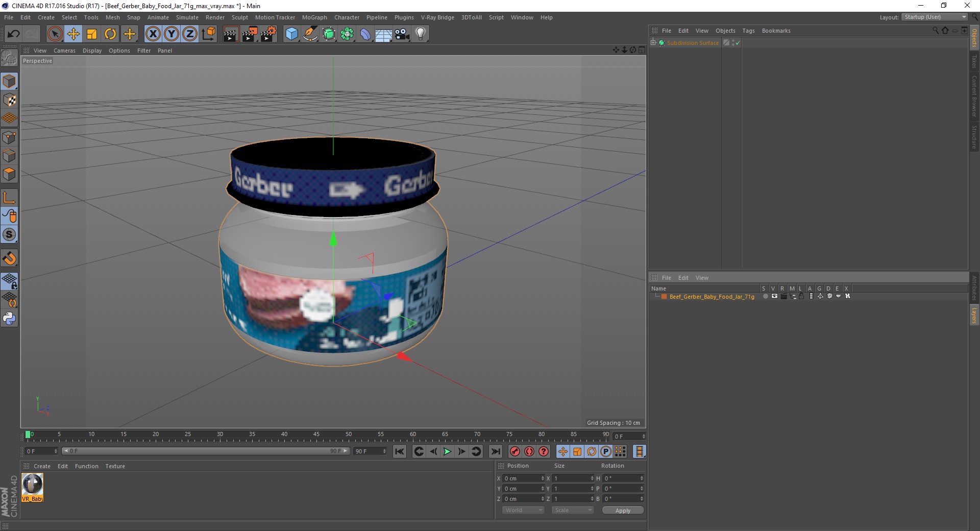Viewport: 980px width, 531px height.
Task: Open the Array modeling objects icon
Action: coord(348,34)
